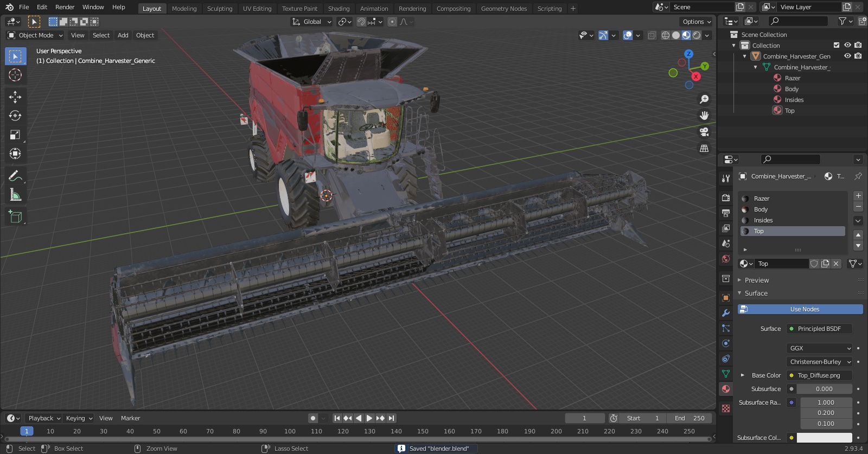
Task: Toggle Collection viewport visibility eye
Action: (847, 45)
